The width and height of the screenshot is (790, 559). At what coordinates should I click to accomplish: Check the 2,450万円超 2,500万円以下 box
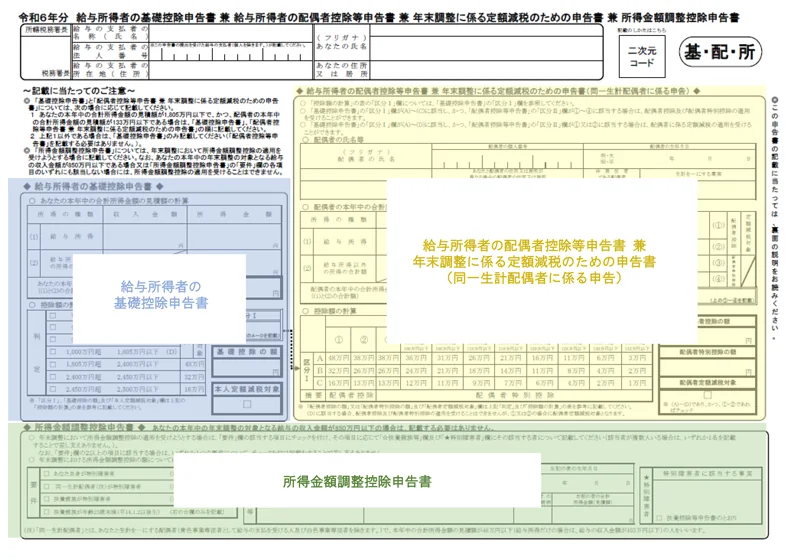tap(53, 389)
